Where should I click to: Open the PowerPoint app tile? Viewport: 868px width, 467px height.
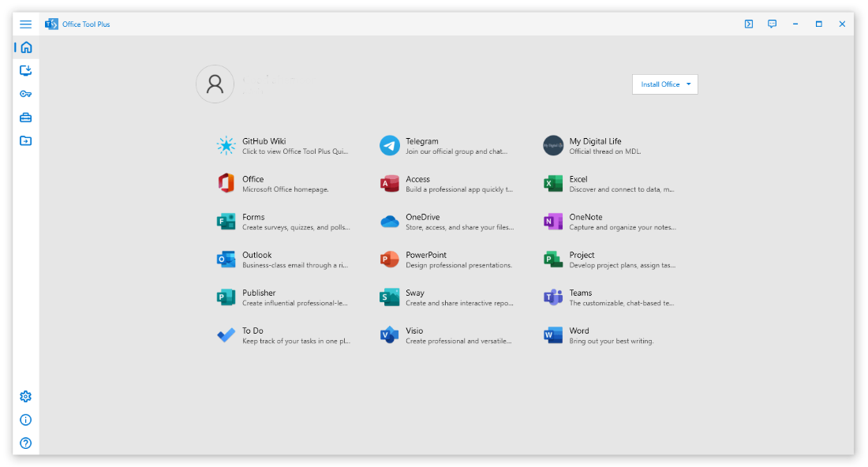coord(446,260)
